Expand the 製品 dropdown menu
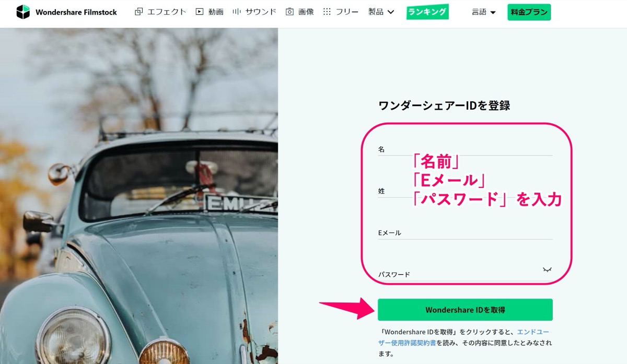The height and width of the screenshot is (364, 627). tap(381, 11)
